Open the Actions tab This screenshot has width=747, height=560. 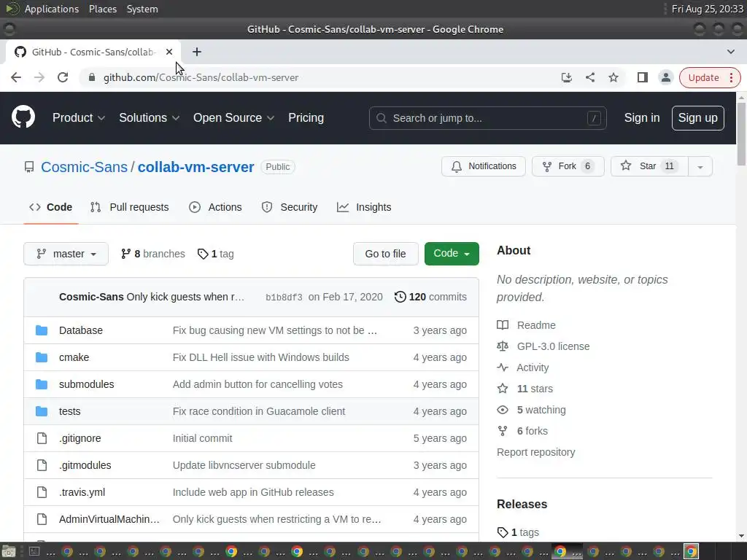[x=215, y=207]
